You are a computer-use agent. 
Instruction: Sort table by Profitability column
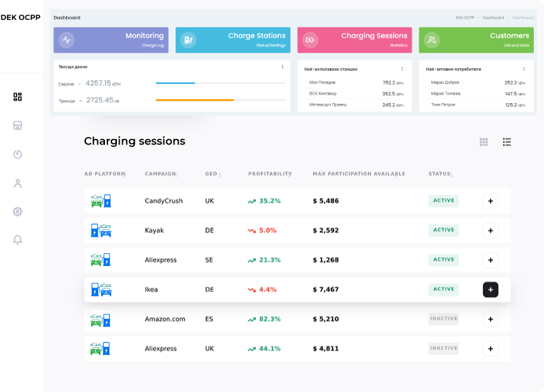(x=270, y=174)
